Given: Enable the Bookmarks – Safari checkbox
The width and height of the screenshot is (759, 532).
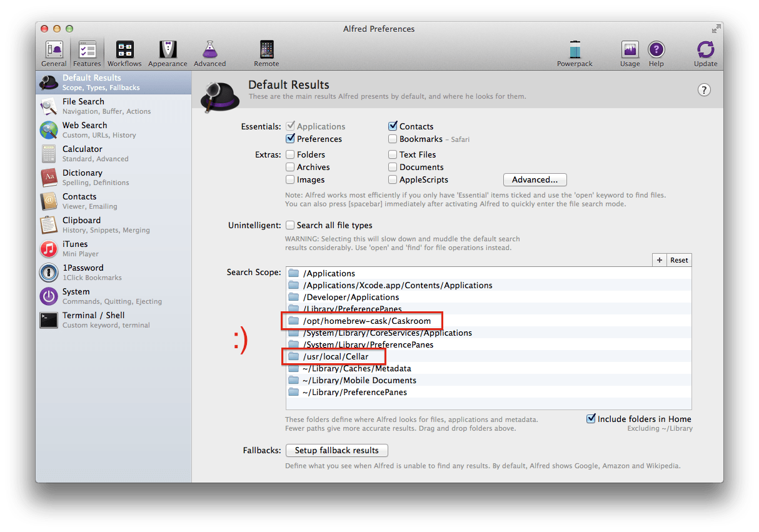Looking at the screenshot, I should coord(393,139).
